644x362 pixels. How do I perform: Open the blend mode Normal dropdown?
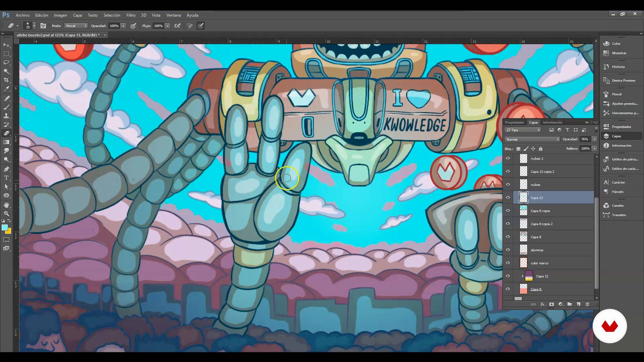coord(532,139)
